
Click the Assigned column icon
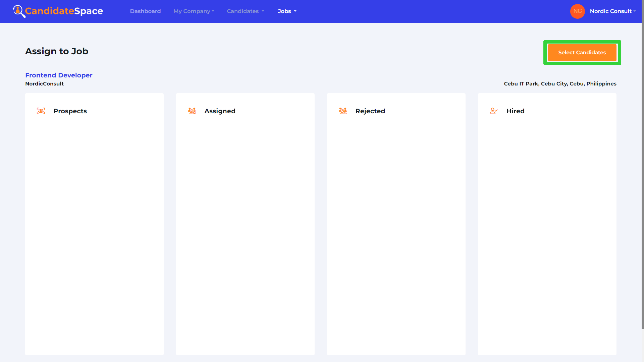(x=192, y=111)
